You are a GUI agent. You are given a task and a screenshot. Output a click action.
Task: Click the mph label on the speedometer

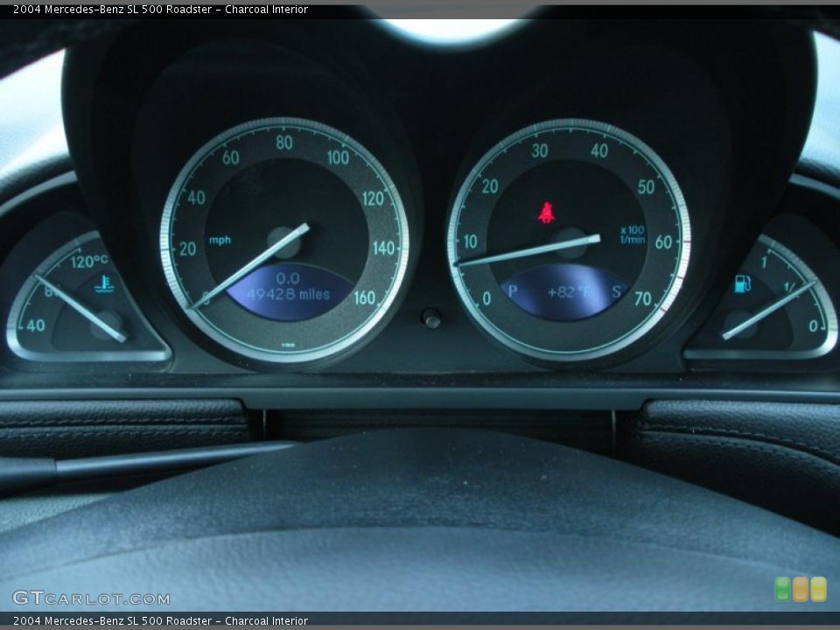[220, 240]
